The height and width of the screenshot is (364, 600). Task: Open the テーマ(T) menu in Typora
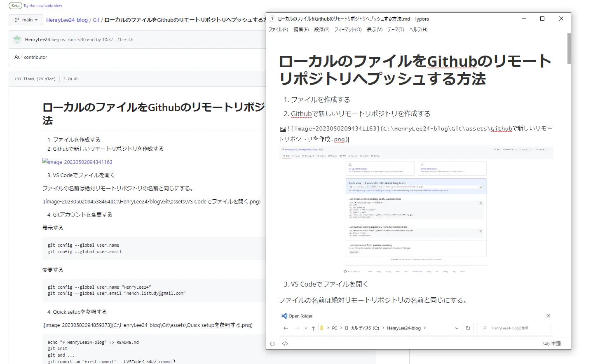pos(396,29)
